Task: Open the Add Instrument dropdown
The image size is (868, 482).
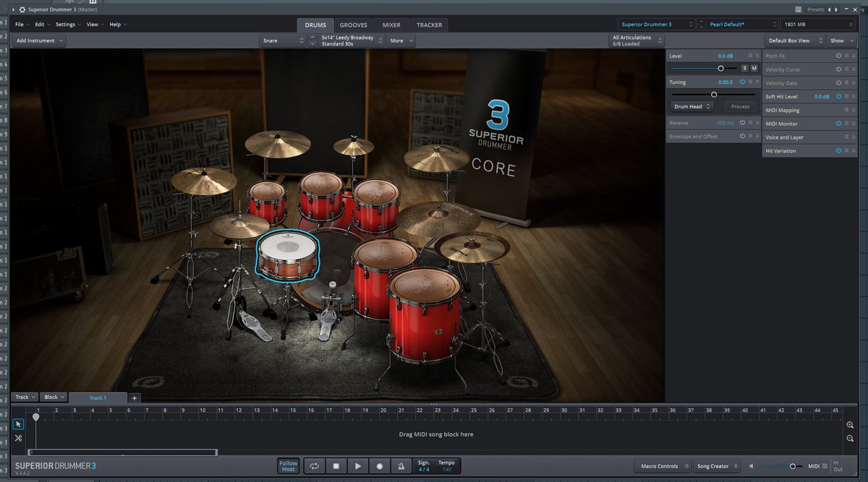Action: coord(40,40)
